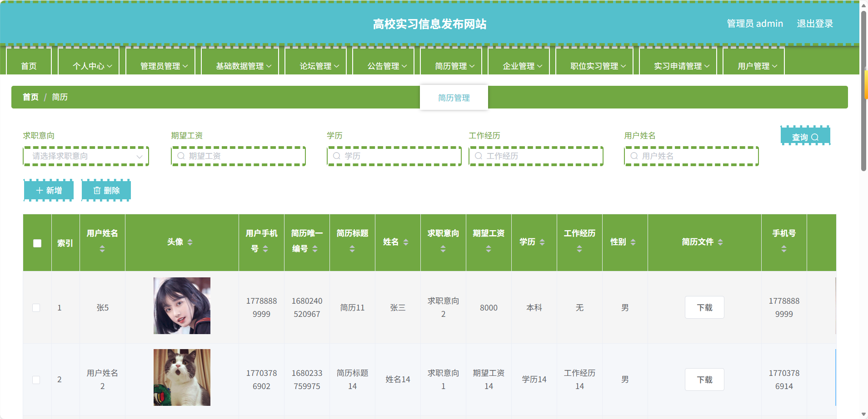Click 管理员 admin user label
Screen dimensions: 868x419
click(x=755, y=24)
